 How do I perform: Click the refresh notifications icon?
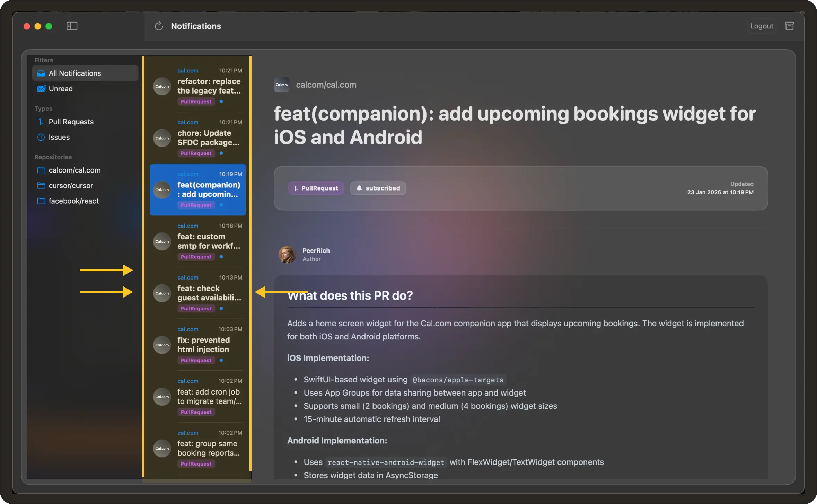click(159, 26)
